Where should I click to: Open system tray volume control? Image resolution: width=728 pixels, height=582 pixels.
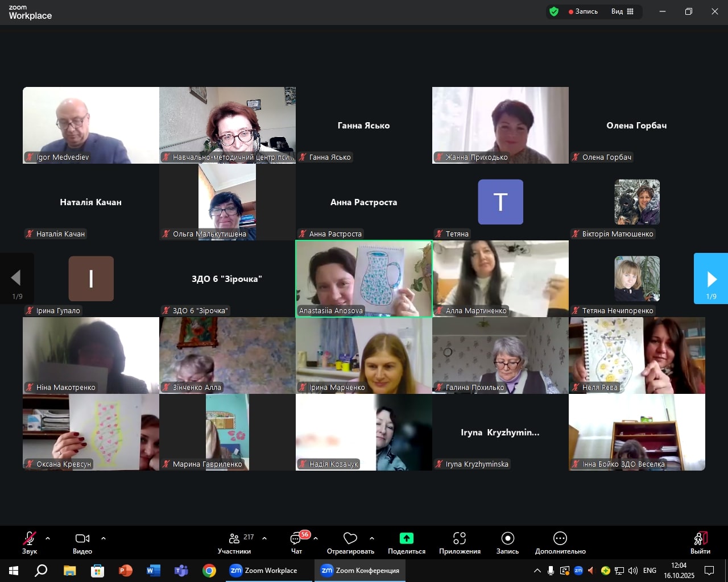pyautogui.click(x=633, y=571)
